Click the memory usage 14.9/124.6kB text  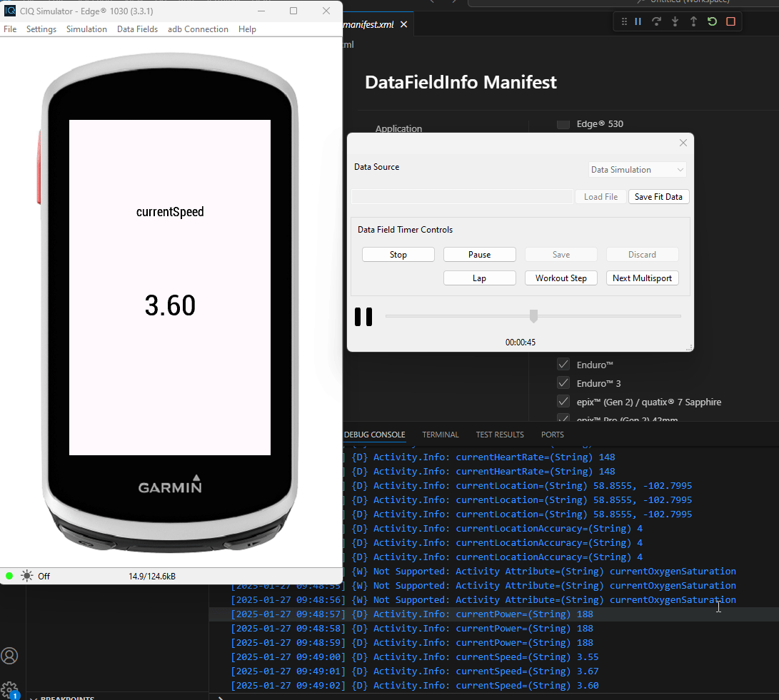click(x=152, y=577)
